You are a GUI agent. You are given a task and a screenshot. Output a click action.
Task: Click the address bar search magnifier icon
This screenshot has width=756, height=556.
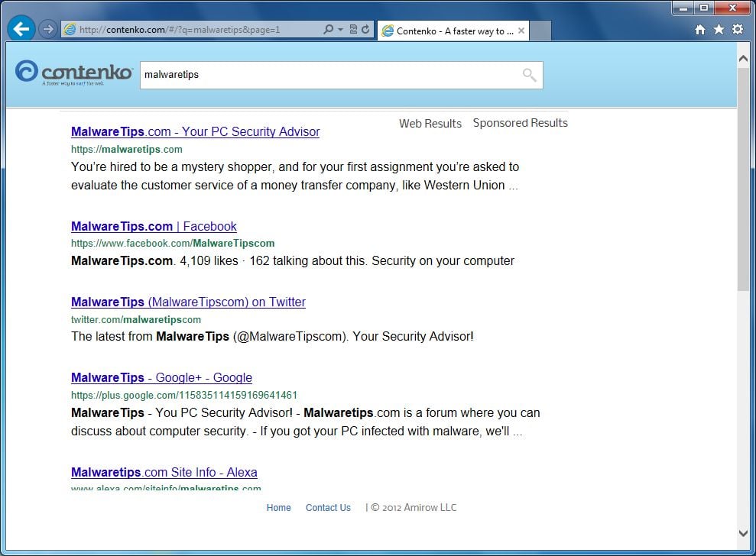[x=329, y=29]
